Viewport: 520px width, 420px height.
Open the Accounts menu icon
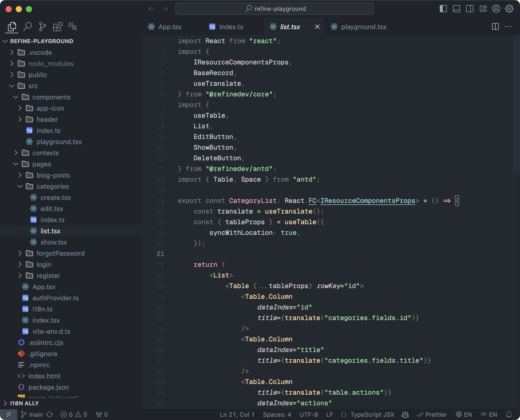tap(496, 9)
